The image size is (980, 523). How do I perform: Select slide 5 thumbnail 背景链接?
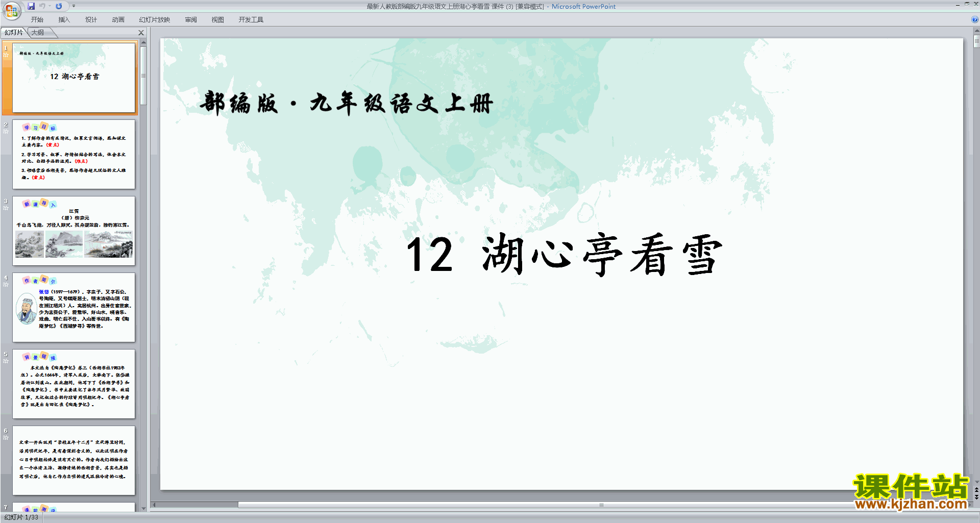74,384
